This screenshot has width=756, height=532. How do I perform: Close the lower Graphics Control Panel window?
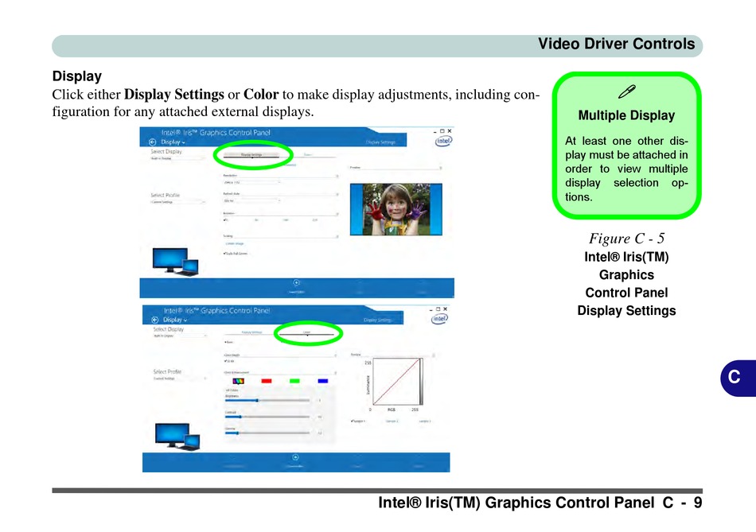pyautogui.click(x=445, y=309)
